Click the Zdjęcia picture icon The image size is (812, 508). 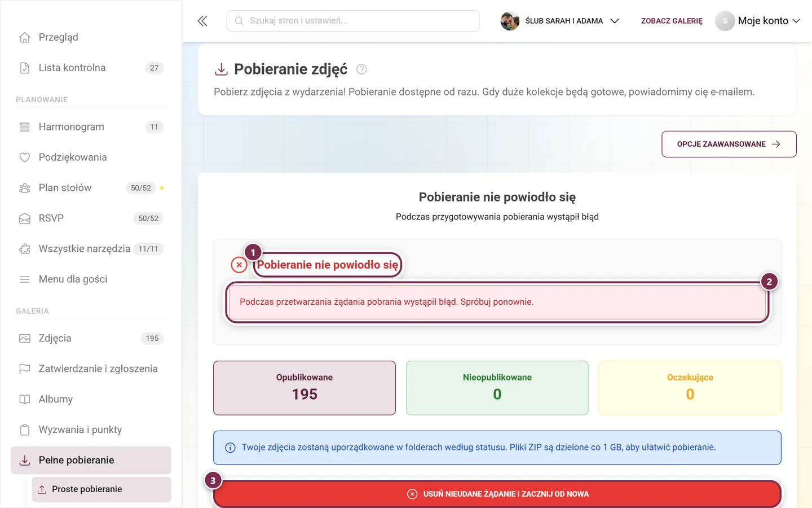coord(25,339)
